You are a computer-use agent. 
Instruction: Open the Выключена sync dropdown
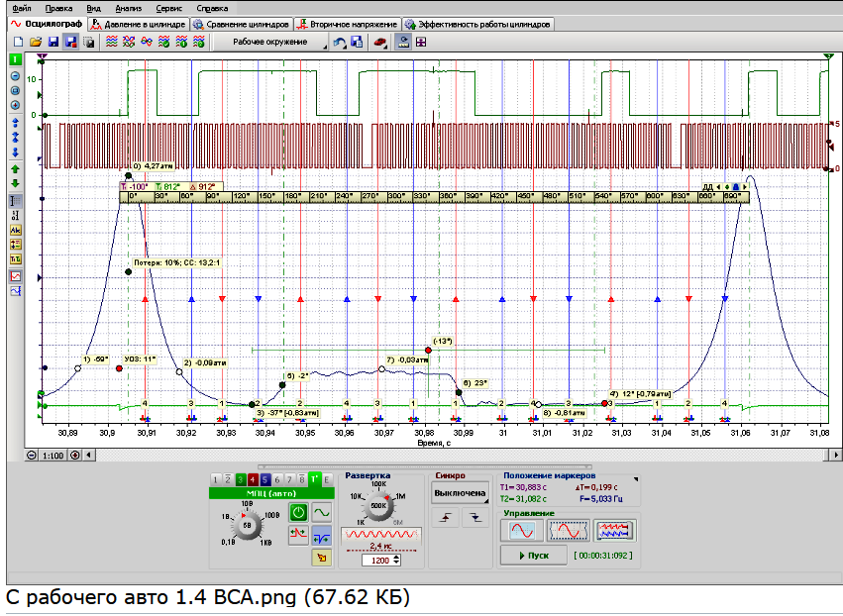tap(461, 493)
